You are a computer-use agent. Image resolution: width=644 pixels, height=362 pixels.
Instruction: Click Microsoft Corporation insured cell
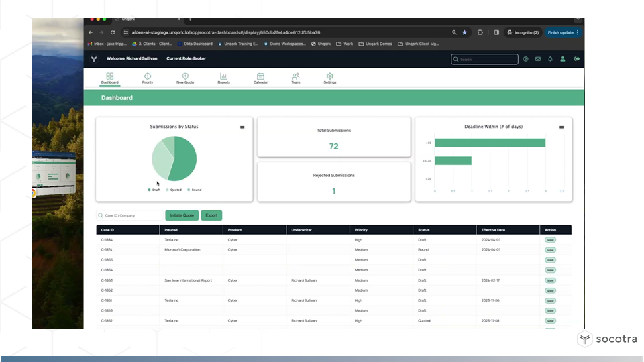(182, 249)
